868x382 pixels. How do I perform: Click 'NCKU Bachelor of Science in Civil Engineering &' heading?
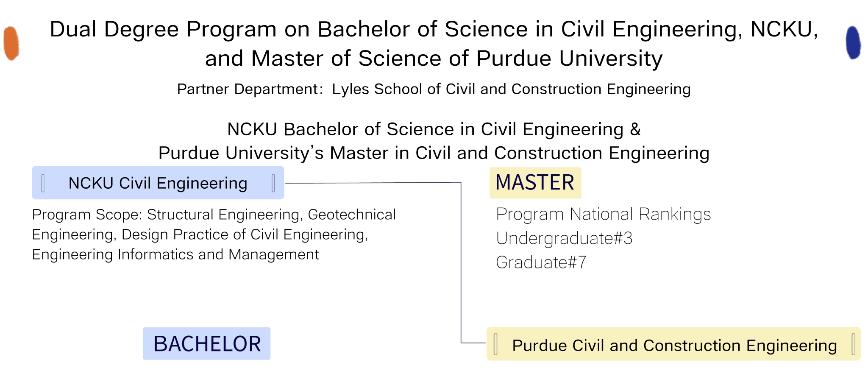pos(434,129)
